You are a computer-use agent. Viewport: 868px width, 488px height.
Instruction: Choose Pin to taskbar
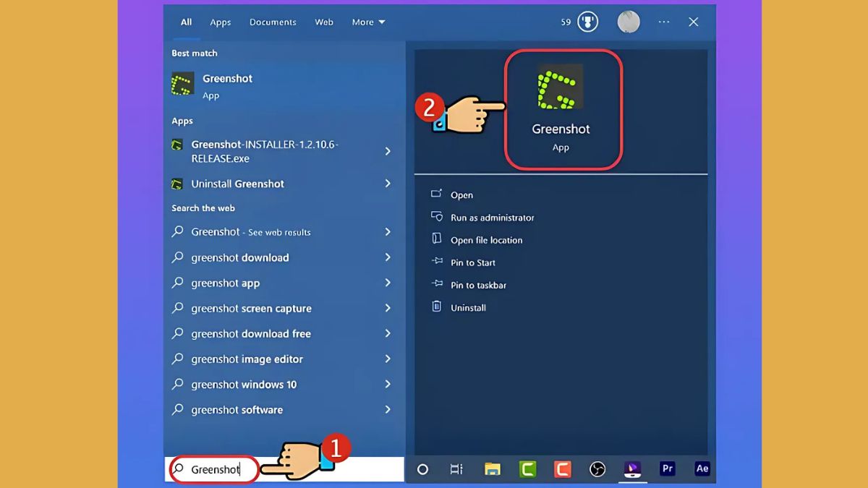coord(478,285)
